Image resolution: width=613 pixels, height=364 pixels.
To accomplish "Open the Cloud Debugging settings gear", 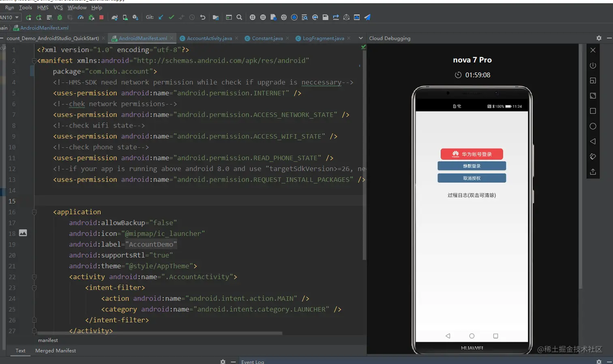I will point(599,38).
